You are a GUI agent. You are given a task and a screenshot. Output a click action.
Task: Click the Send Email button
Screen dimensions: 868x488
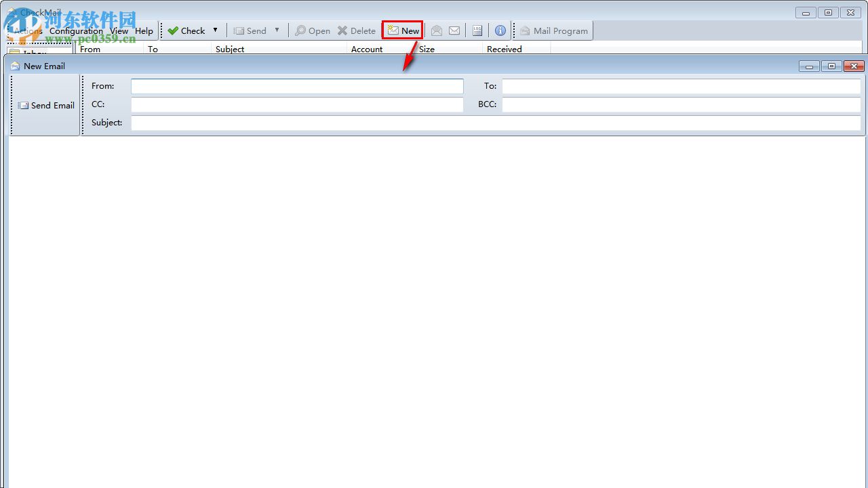tap(46, 105)
